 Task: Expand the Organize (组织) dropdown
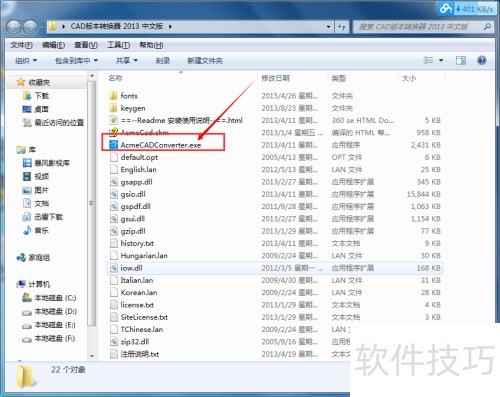26,60
